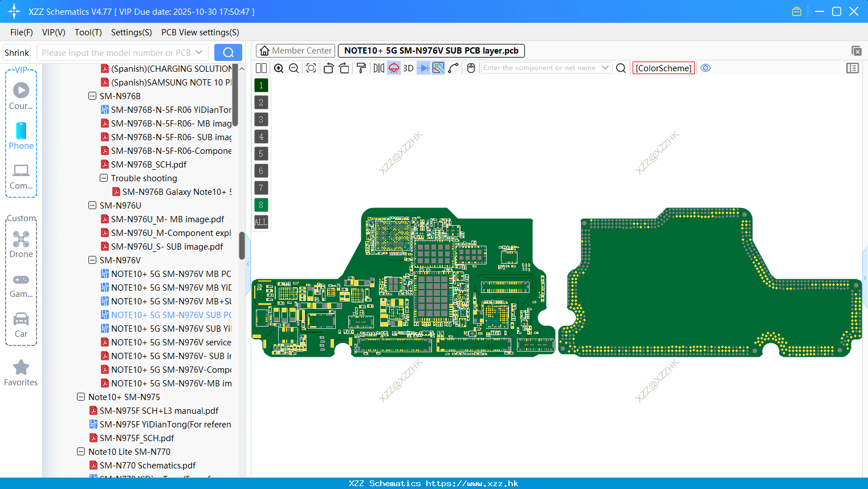Collapse the Note10+ SM-N975 tree node
The height and width of the screenshot is (489, 868).
pyautogui.click(x=81, y=397)
